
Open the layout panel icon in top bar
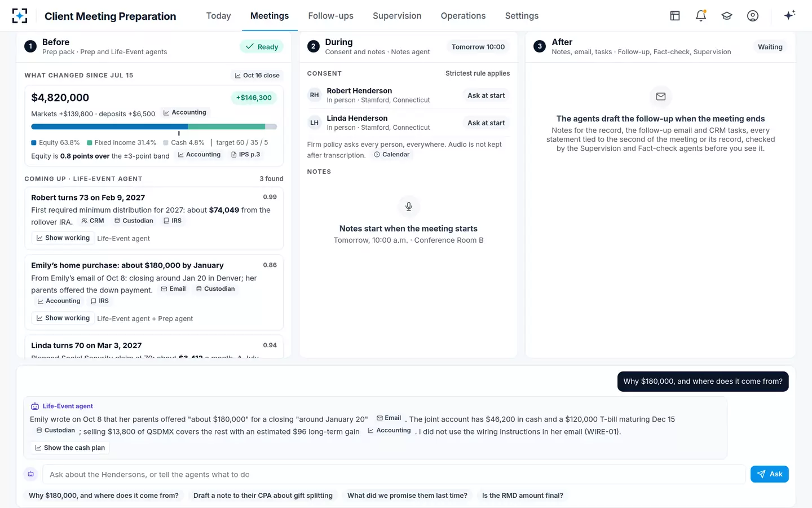[675, 16]
